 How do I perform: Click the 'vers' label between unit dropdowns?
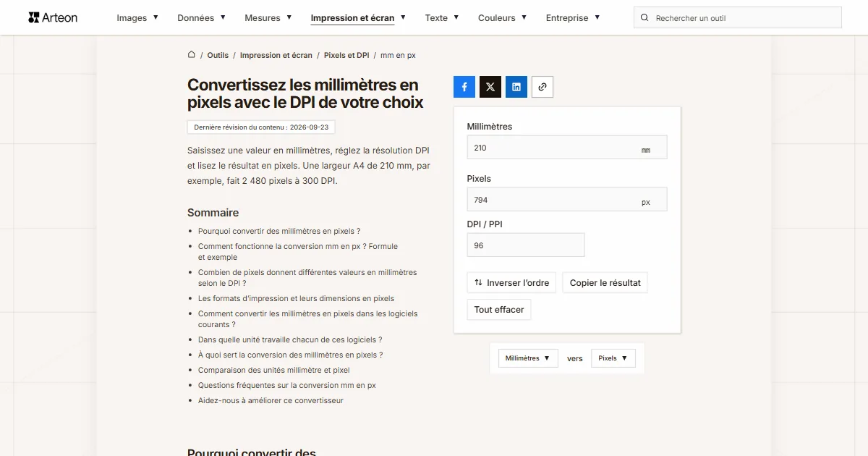575,358
